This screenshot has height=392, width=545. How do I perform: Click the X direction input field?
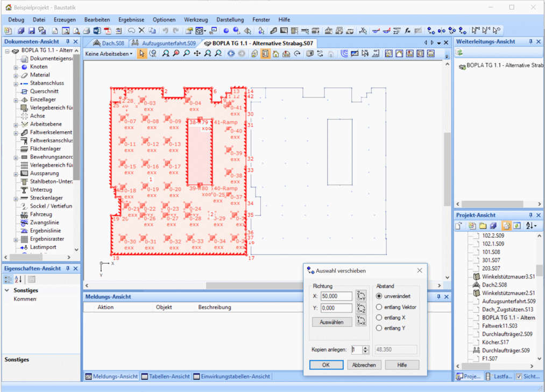click(336, 296)
